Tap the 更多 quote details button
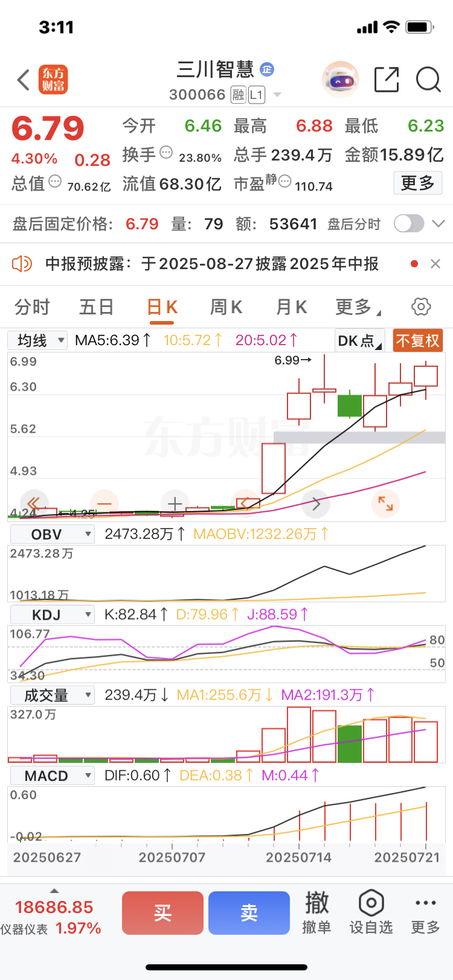This screenshot has height=980, width=453. 418,183
